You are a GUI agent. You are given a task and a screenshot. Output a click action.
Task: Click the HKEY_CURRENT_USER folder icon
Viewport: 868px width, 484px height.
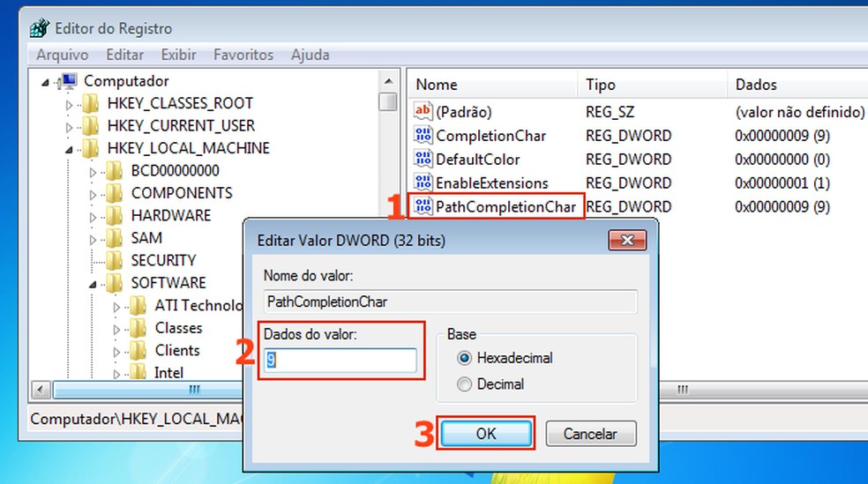pos(90,126)
